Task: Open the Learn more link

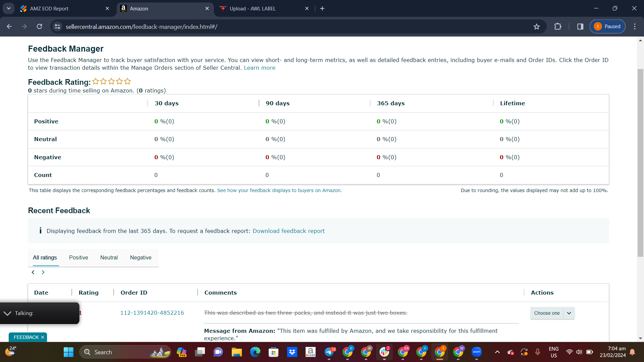Action: pos(260,68)
